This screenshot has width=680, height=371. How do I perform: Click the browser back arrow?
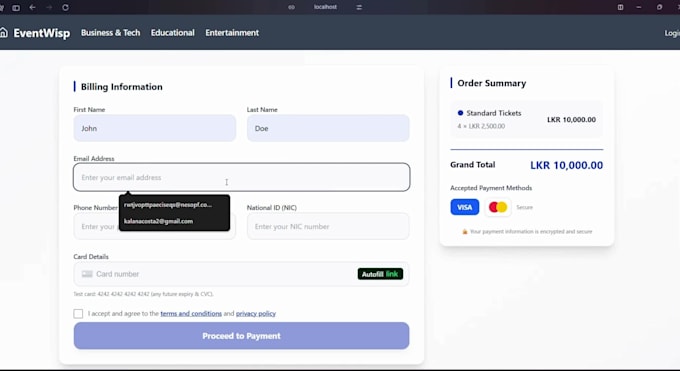pyautogui.click(x=33, y=7)
